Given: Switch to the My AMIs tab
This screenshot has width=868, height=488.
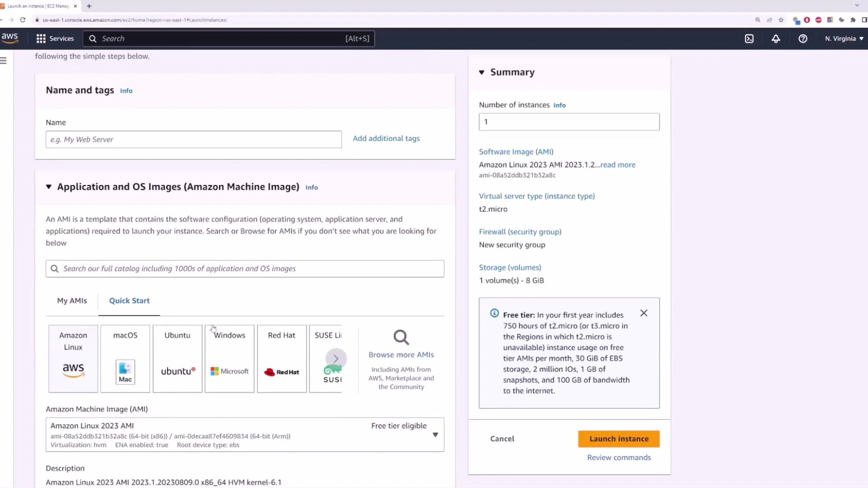Looking at the screenshot, I should pyautogui.click(x=71, y=300).
